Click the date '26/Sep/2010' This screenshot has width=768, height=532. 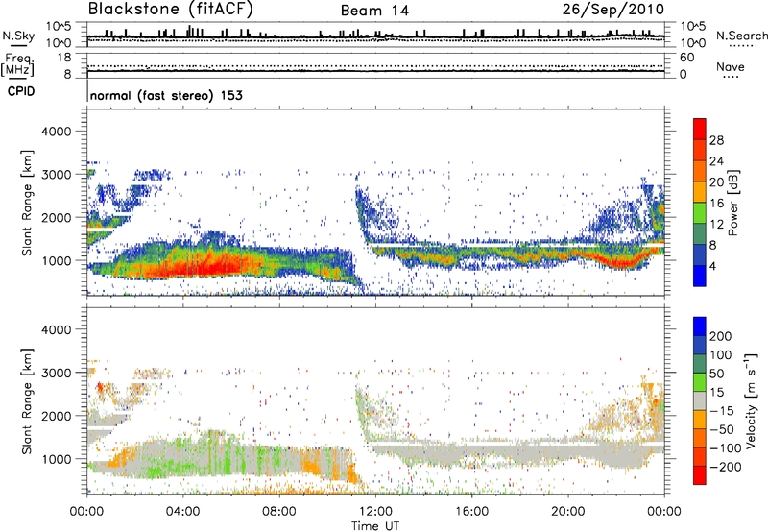click(x=612, y=10)
